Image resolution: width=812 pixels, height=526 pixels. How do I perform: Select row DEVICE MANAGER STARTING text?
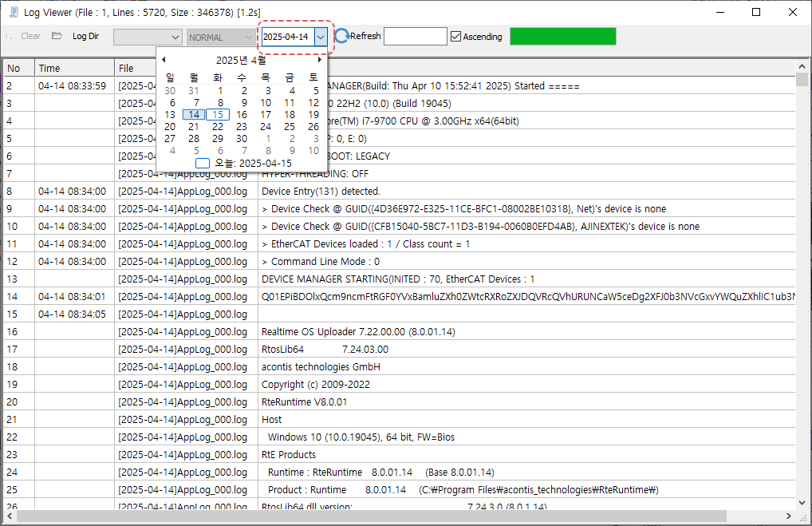400,279
